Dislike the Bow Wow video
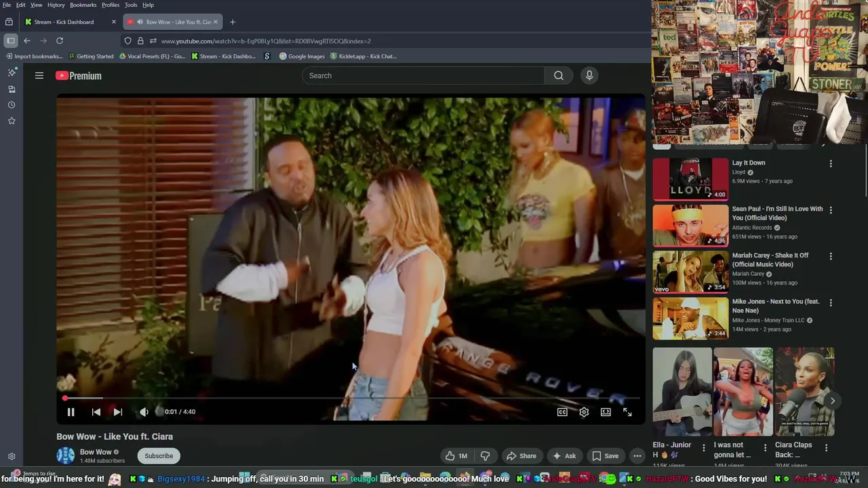The height and width of the screenshot is (488, 868). pyautogui.click(x=486, y=456)
